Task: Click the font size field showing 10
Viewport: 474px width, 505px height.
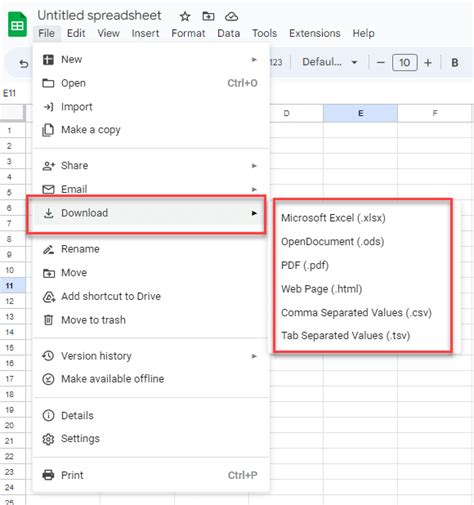Action: click(x=405, y=63)
